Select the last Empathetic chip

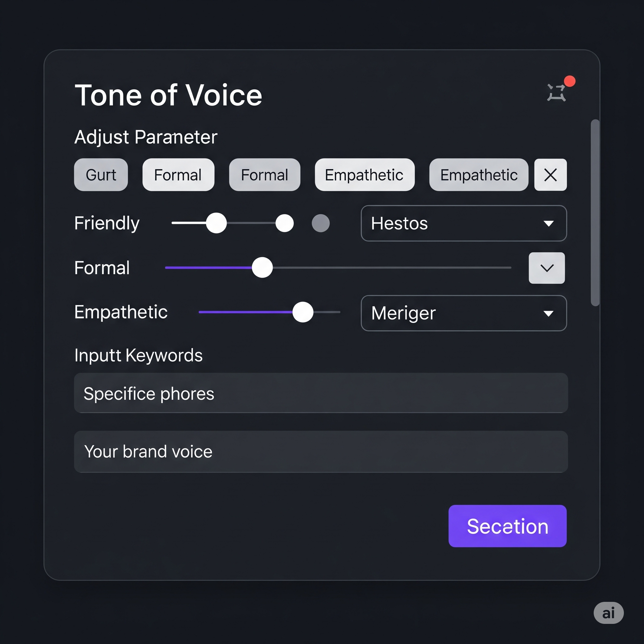click(478, 175)
